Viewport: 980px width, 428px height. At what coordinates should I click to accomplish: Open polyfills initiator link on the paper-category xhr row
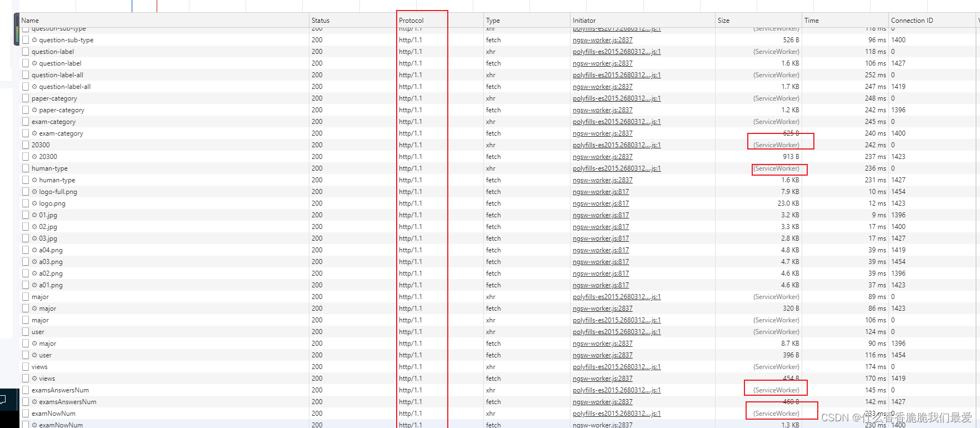pyautogui.click(x=617, y=98)
